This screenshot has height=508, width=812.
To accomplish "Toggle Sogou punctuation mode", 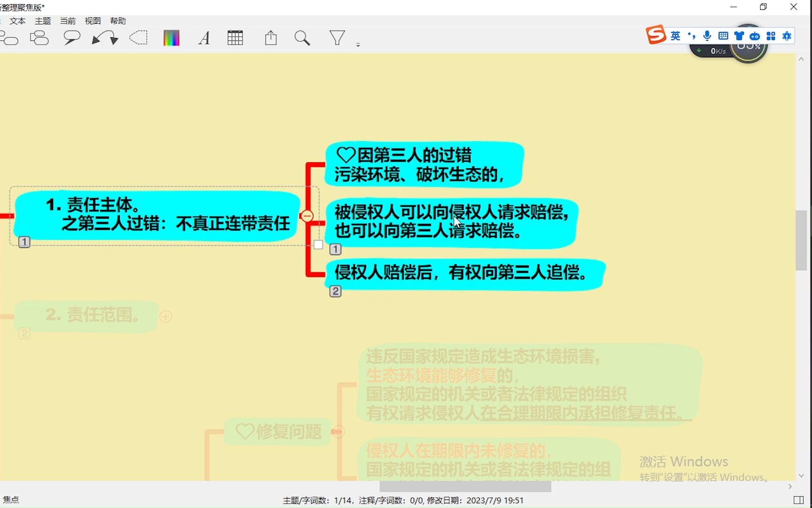I will pyautogui.click(x=691, y=36).
